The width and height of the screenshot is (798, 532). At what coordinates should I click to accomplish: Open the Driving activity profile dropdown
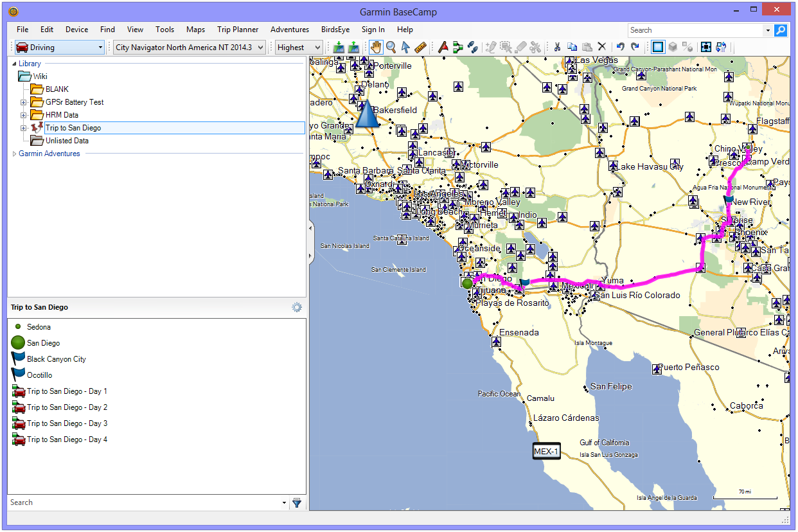tap(59, 47)
